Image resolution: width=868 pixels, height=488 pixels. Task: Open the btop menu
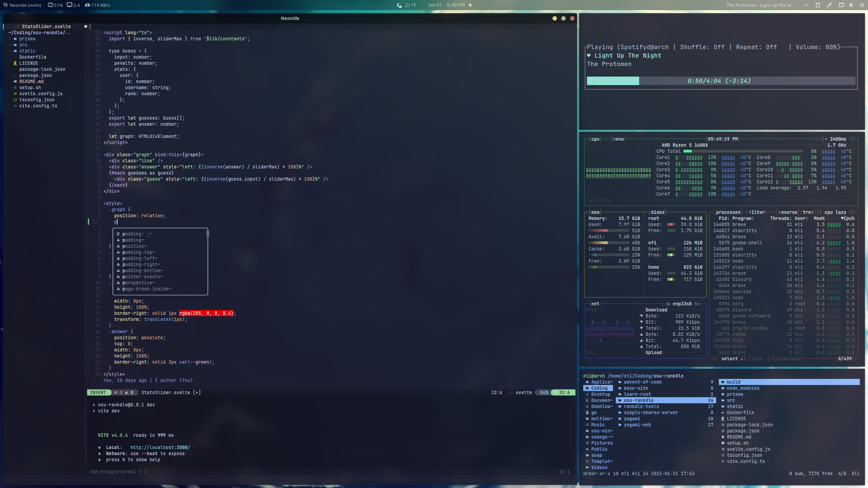coord(618,139)
